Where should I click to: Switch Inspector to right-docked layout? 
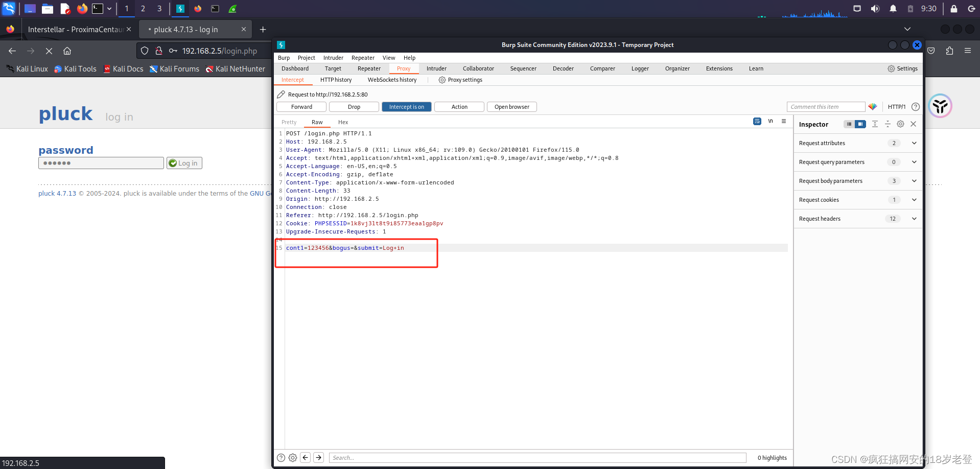860,124
